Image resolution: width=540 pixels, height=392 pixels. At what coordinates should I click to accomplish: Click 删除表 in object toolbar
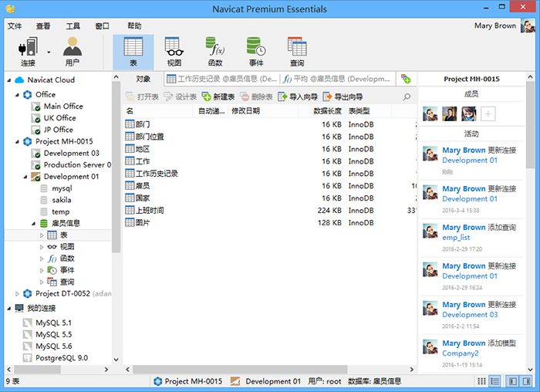256,96
